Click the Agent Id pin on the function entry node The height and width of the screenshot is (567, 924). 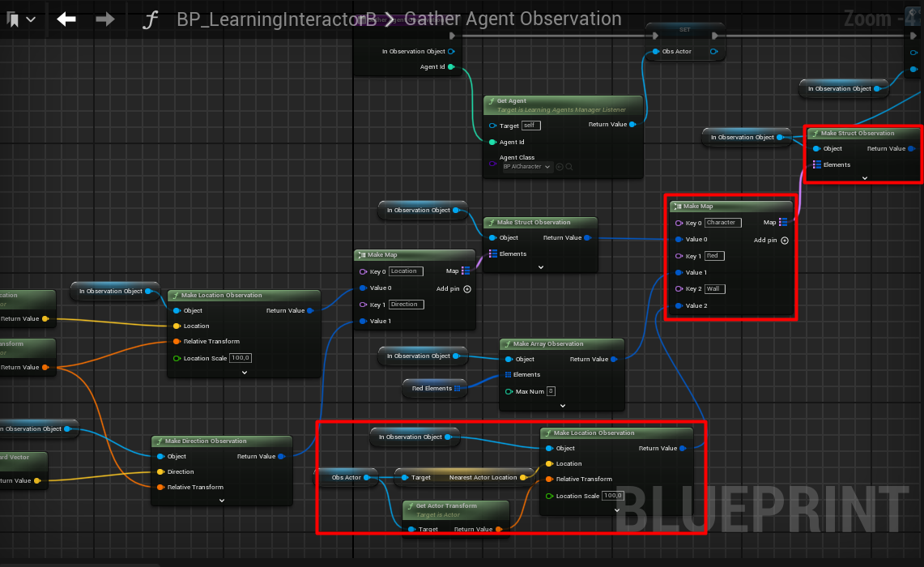pyautogui.click(x=451, y=67)
